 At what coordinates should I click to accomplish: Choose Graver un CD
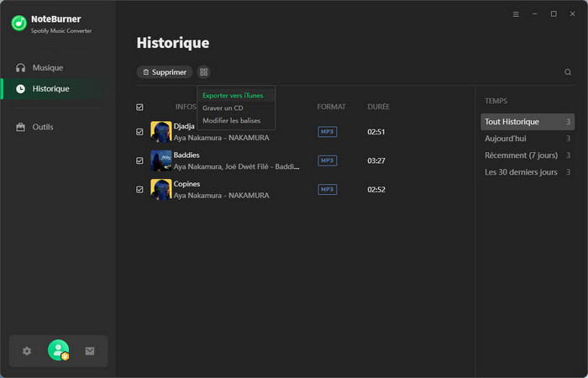[x=236, y=108]
